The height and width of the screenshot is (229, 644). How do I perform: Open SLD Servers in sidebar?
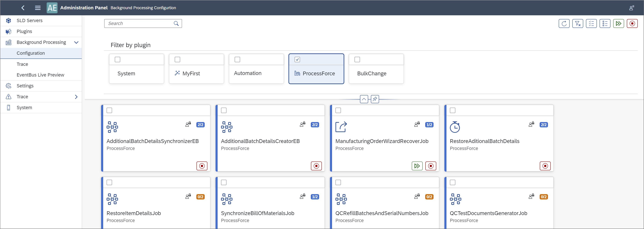click(x=29, y=20)
